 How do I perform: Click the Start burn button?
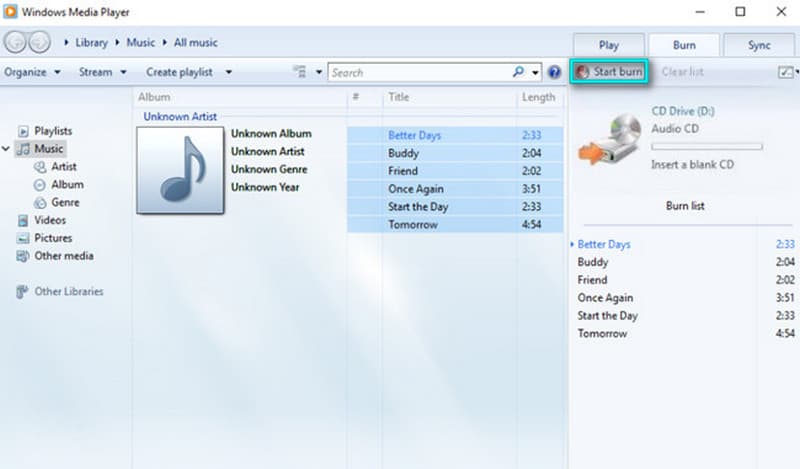tap(609, 72)
